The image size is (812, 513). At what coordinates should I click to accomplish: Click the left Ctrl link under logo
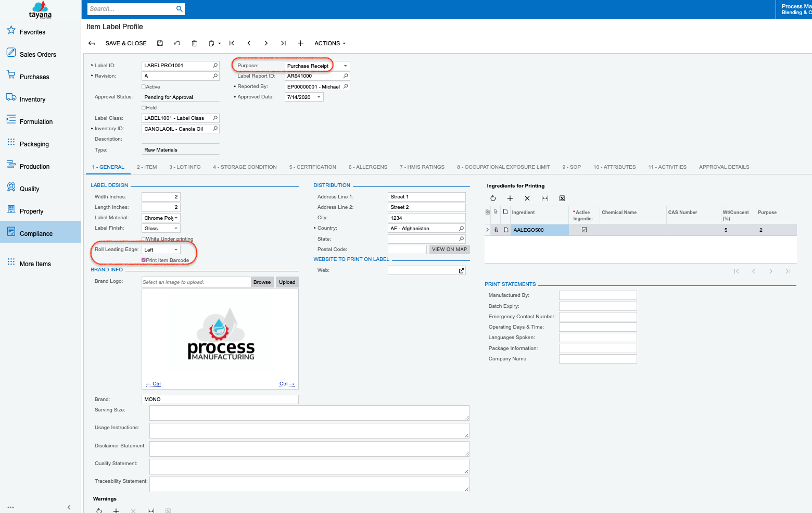coord(154,384)
